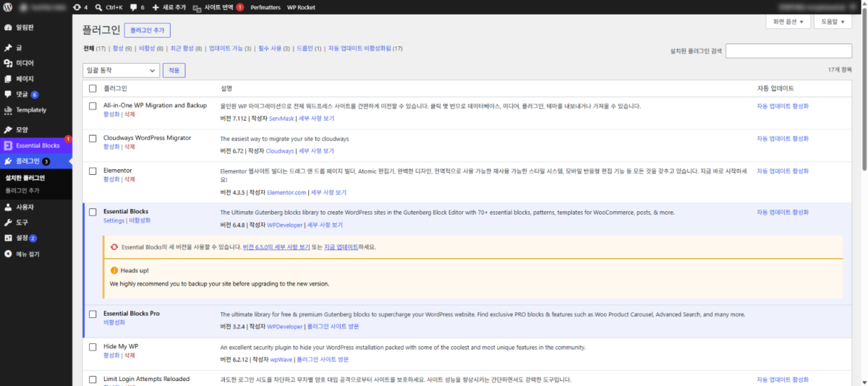Click the WordPress logo icon
The width and height of the screenshot is (868, 386).
8,7
